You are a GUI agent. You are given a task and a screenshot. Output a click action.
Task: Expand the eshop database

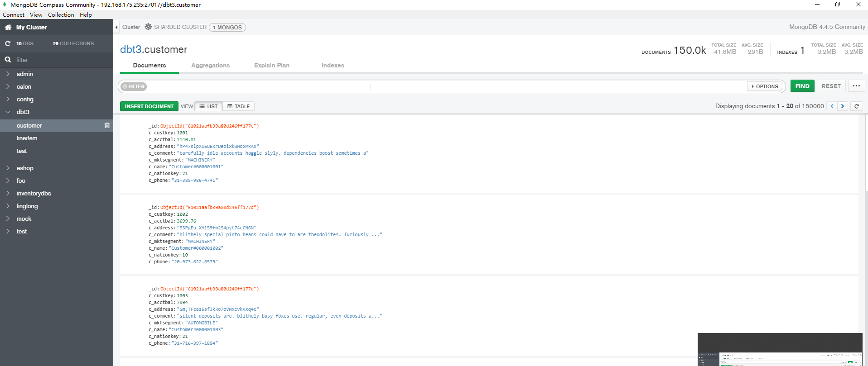pos(8,168)
